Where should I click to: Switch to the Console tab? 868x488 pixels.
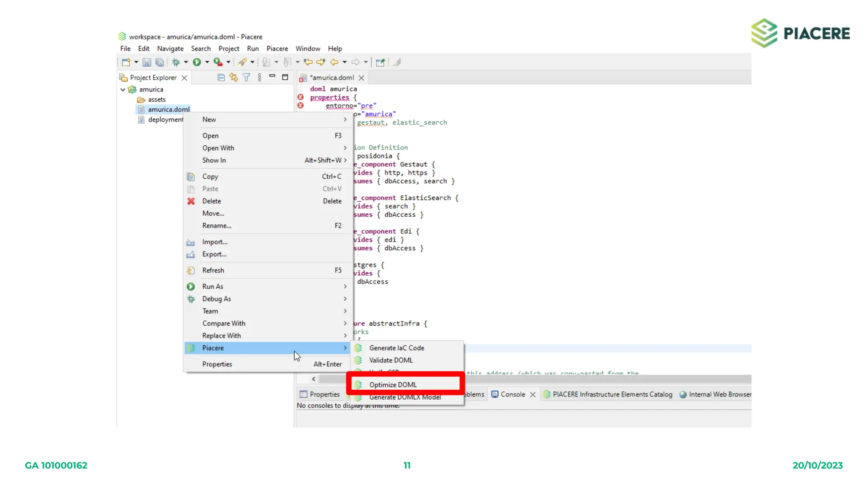click(x=512, y=394)
